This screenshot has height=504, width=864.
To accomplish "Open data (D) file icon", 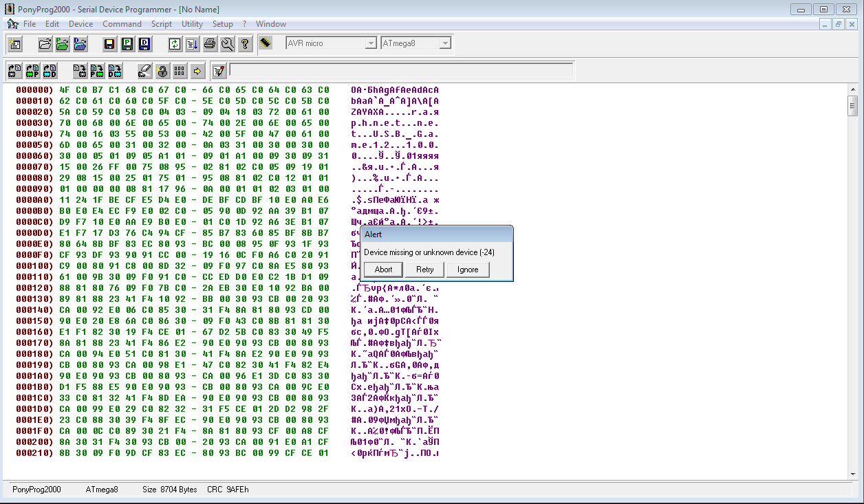I will tap(80, 44).
